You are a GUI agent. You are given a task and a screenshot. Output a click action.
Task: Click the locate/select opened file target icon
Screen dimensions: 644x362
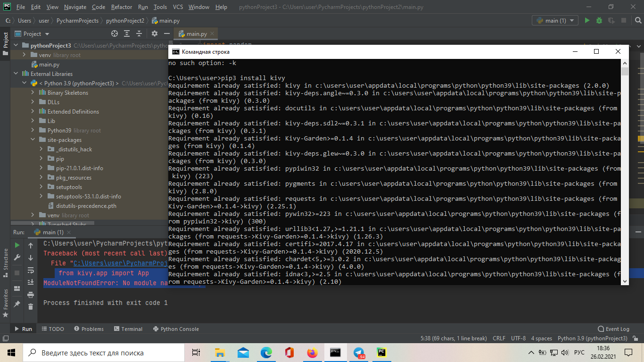pyautogui.click(x=114, y=34)
